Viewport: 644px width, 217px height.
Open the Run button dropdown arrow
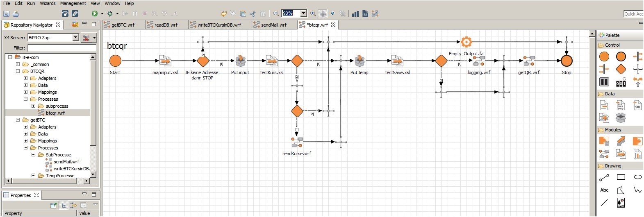pos(102,14)
